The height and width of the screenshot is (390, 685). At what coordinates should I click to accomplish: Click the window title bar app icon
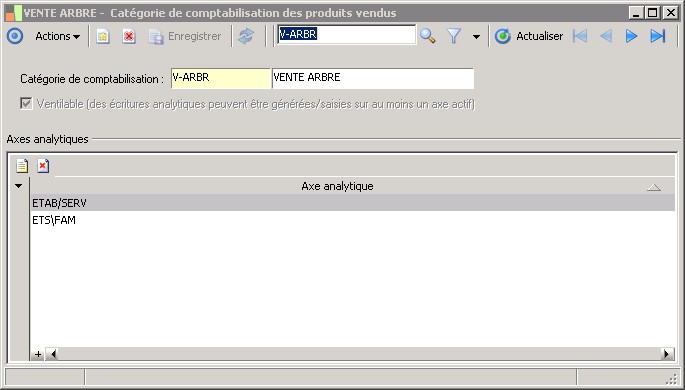coord(13,13)
